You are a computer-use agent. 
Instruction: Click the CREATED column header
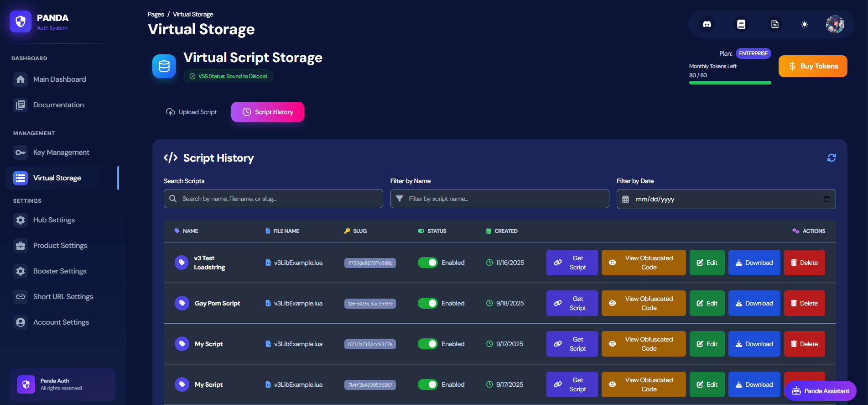point(502,231)
